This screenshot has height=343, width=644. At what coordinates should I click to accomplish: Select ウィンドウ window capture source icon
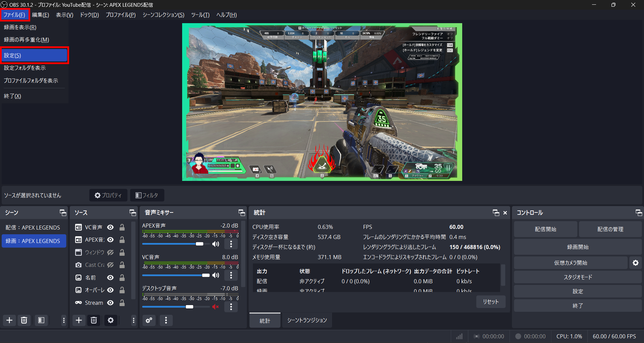(x=78, y=252)
